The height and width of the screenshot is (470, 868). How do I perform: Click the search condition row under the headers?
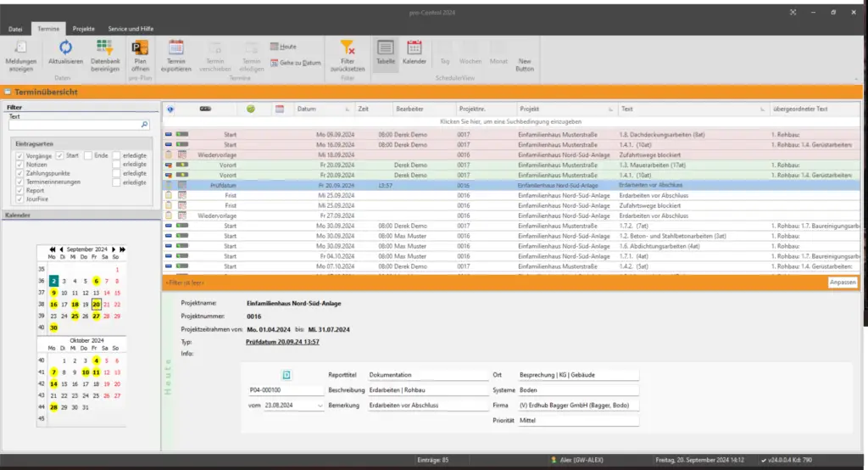point(510,121)
